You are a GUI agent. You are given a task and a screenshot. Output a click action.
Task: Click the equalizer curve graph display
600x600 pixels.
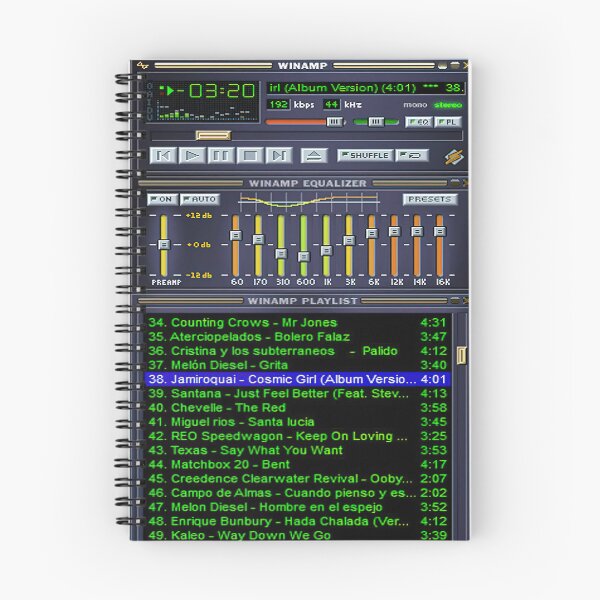(x=309, y=202)
